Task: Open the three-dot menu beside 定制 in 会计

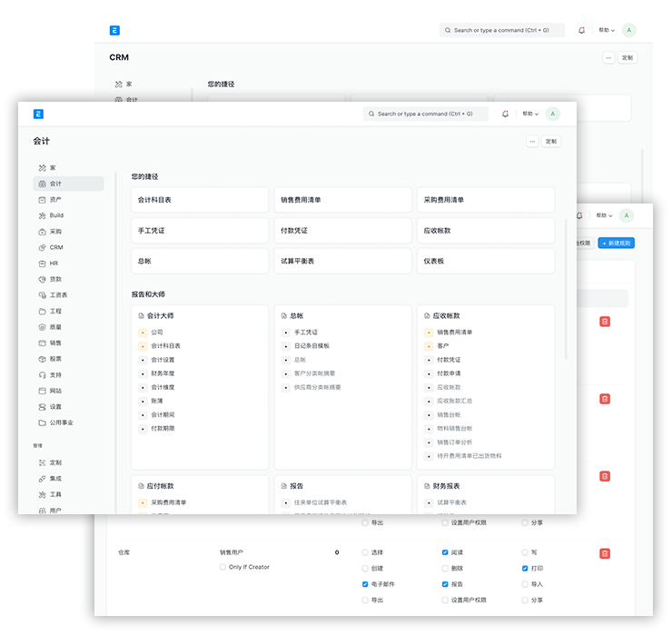Action: 532,142
